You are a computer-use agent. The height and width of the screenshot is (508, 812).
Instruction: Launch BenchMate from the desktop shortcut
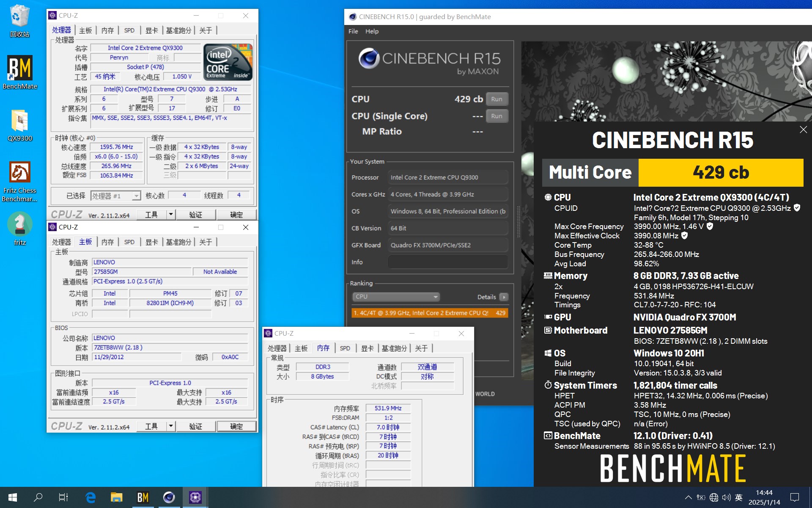tap(19, 72)
